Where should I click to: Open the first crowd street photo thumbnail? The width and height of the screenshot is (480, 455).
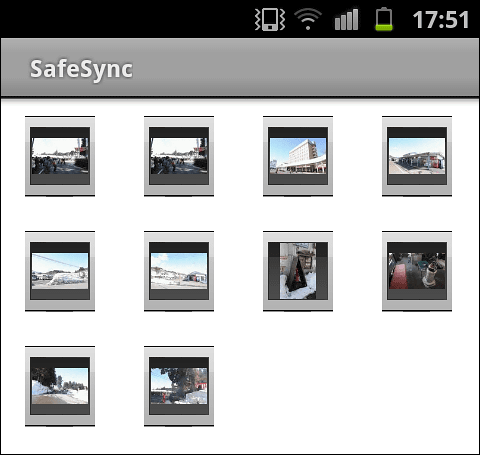click(60, 156)
